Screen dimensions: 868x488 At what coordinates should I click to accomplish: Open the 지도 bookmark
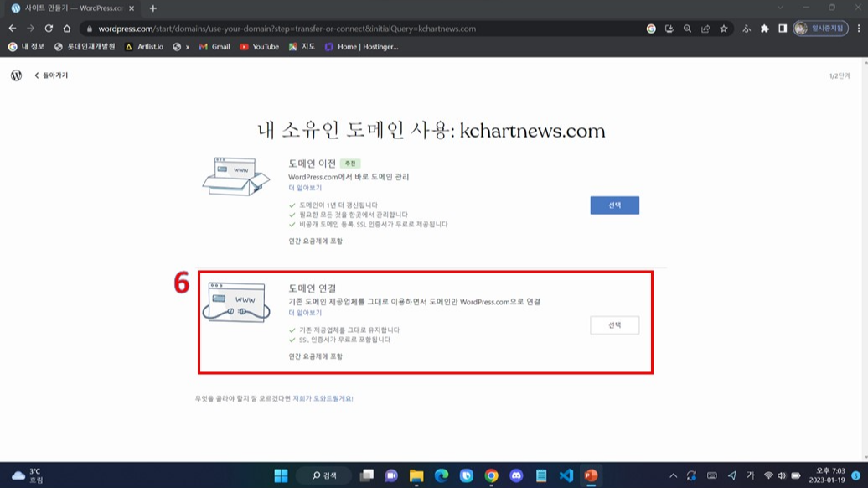[x=302, y=47]
